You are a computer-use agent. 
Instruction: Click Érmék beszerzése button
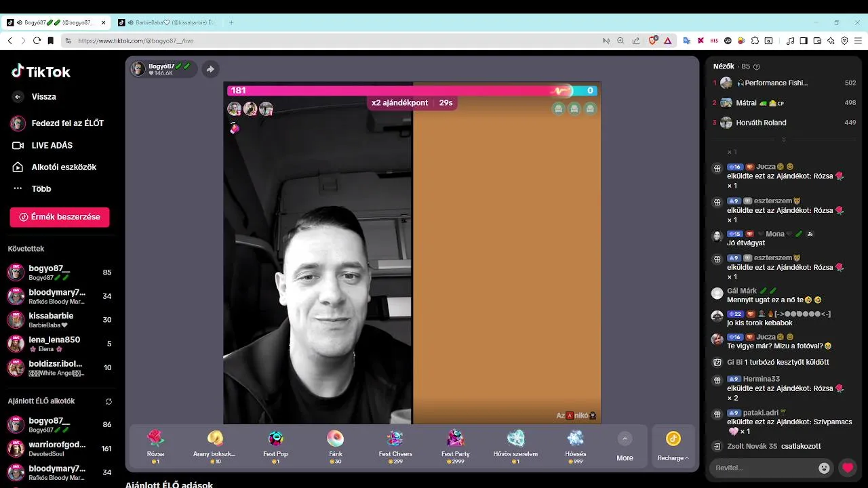click(x=60, y=217)
